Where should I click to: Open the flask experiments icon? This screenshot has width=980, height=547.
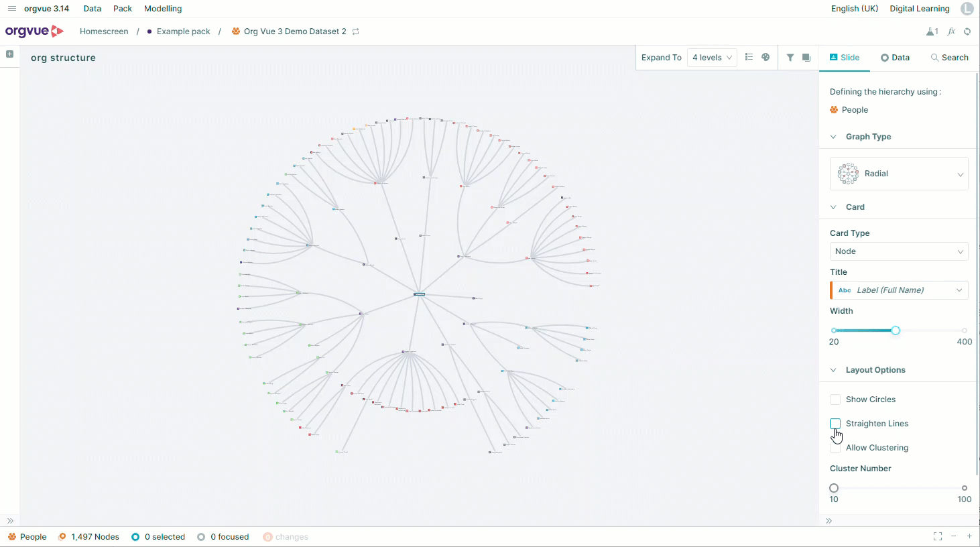click(932, 32)
